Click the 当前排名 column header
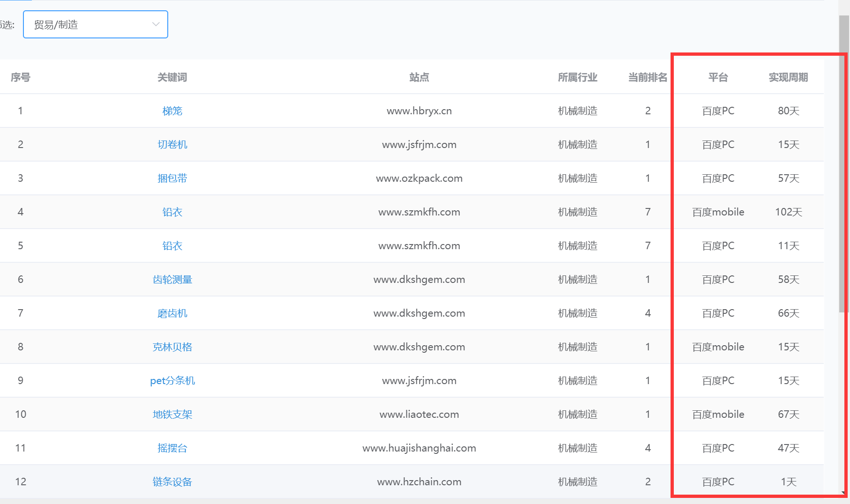Screen dimensions: 850x504 (x=648, y=77)
